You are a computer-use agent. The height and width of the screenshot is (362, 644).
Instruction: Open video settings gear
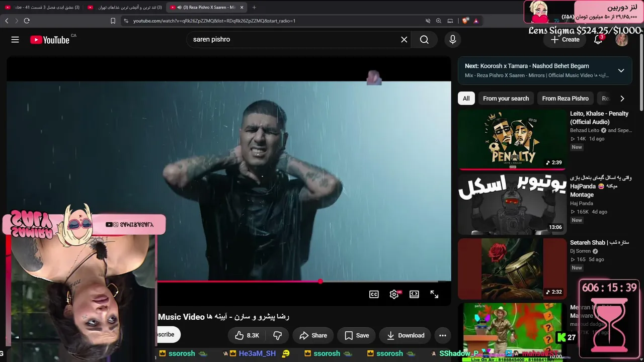394,295
